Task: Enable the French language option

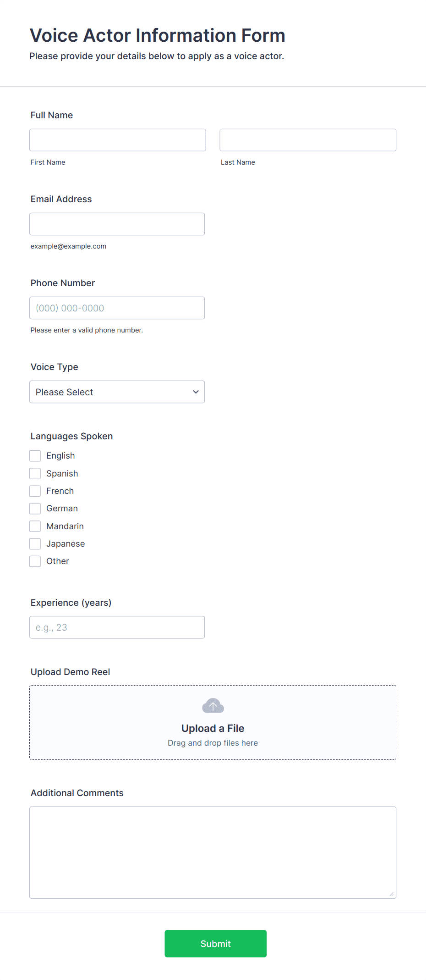Action: tap(35, 491)
